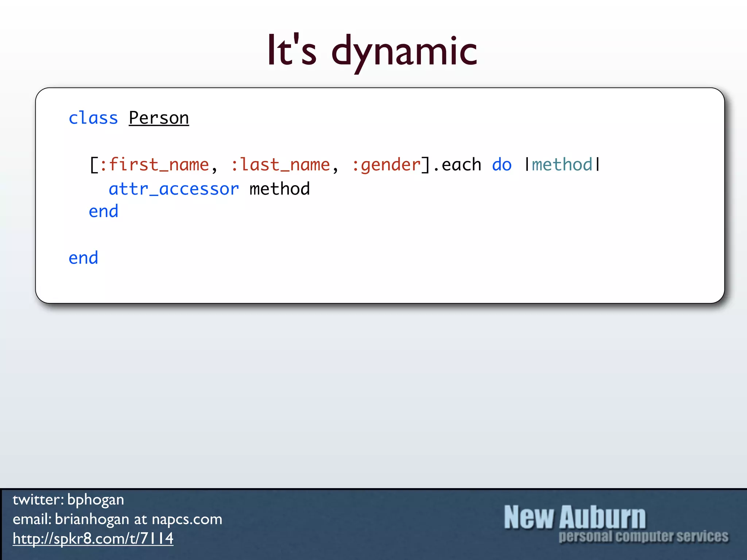The width and height of the screenshot is (747, 560).
Task: Select the 'class' keyword in code
Action: (x=93, y=118)
